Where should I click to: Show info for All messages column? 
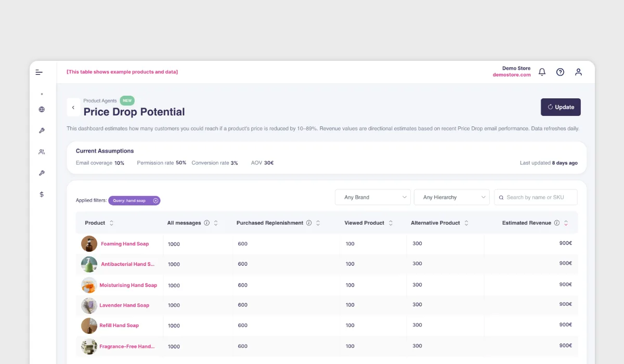(x=207, y=223)
